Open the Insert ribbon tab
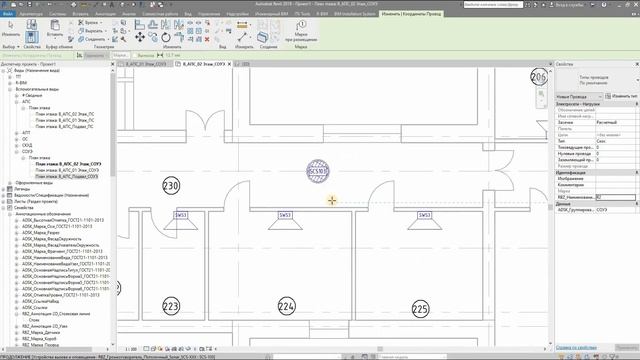The height and width of the screenshot is (360, 640). click(x=80, y=13)
